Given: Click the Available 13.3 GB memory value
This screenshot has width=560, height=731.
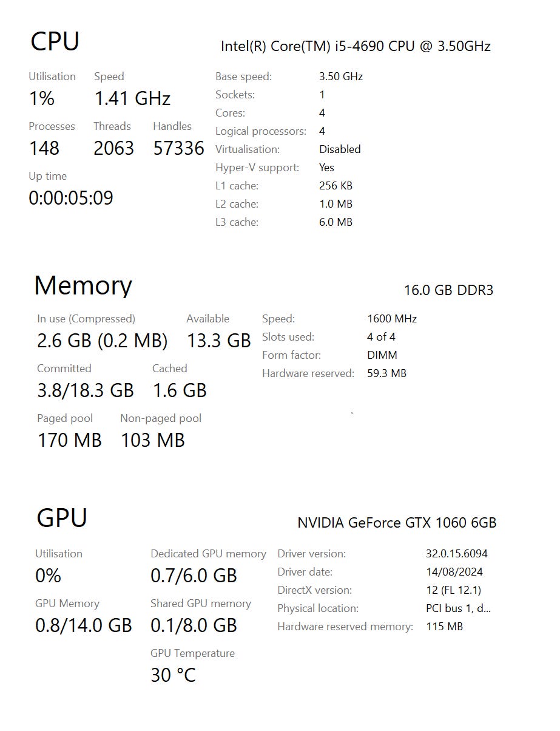Looking at the screenshot, I should 218,341.
